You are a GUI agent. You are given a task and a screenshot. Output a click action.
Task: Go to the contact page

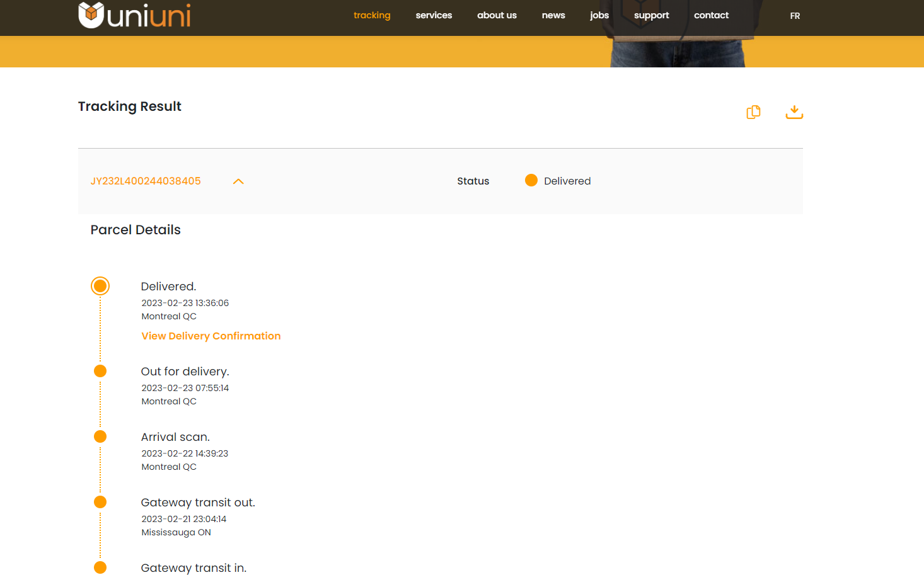[x=711, y=15]
